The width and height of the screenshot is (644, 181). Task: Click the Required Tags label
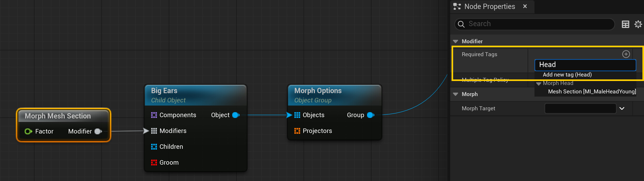point(479,54)
